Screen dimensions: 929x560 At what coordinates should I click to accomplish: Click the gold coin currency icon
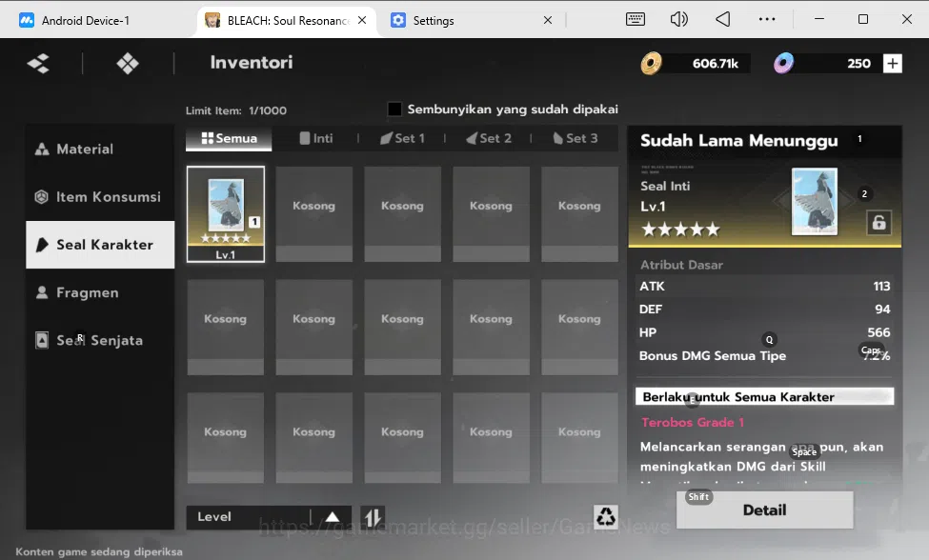pos(651,64)
